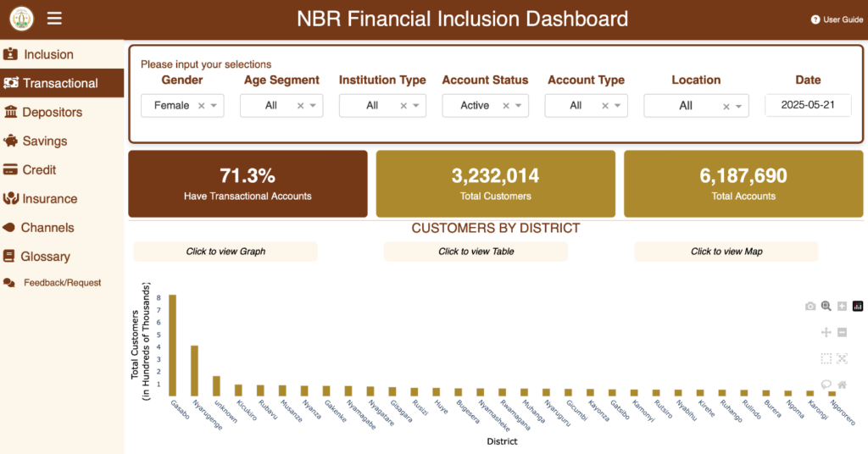This screenshot has height=454, width=868.
Task: Click the hamburger menu icon
Action: (x=54, y=19)
